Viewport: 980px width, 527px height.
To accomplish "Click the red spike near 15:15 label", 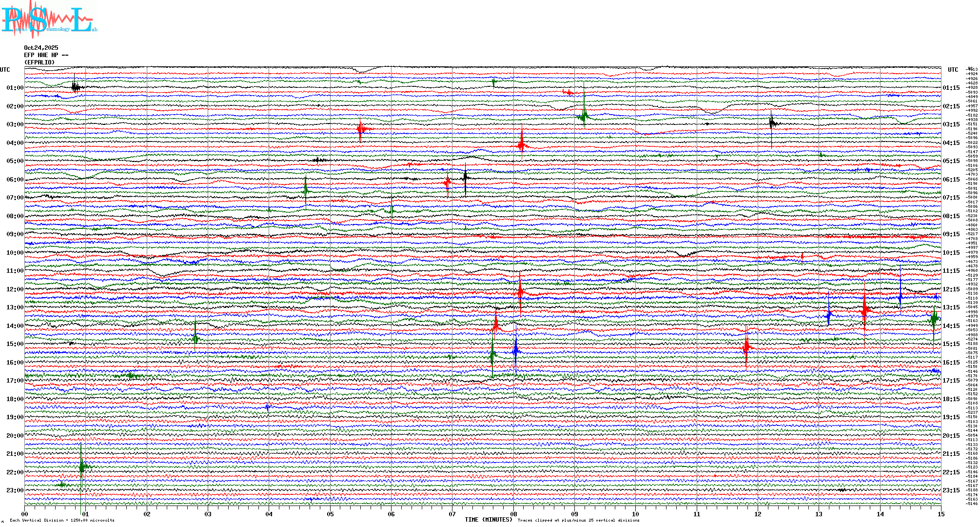I will pos(746,346).
